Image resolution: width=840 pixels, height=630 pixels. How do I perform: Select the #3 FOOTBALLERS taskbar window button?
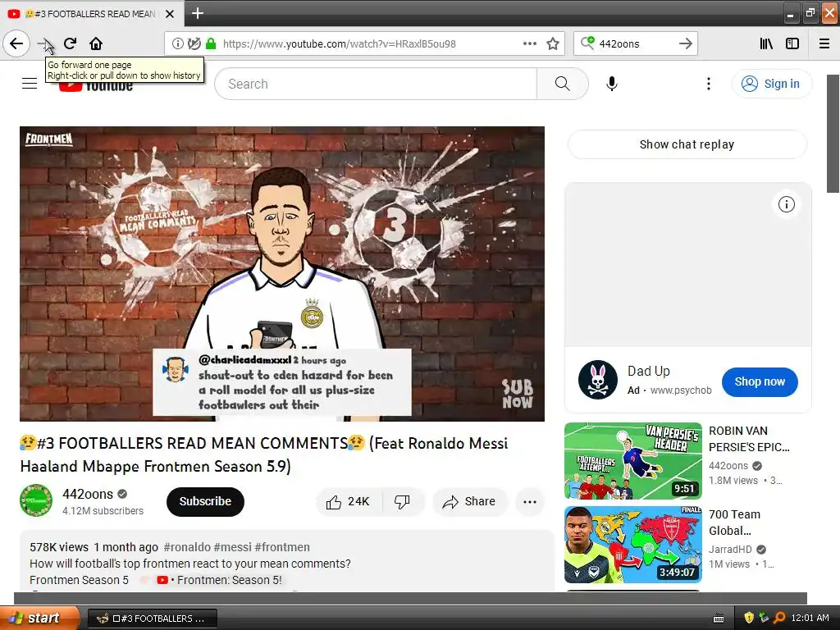point(152,619)
